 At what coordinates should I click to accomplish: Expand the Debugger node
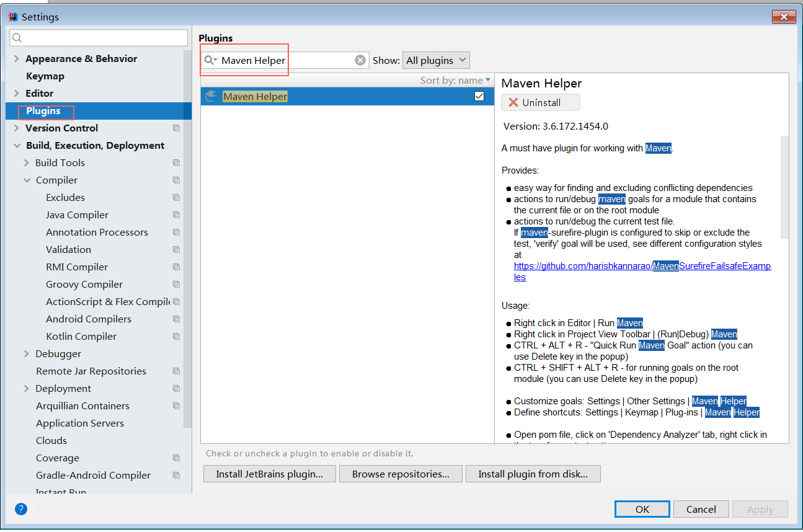(x=27, y=353)
